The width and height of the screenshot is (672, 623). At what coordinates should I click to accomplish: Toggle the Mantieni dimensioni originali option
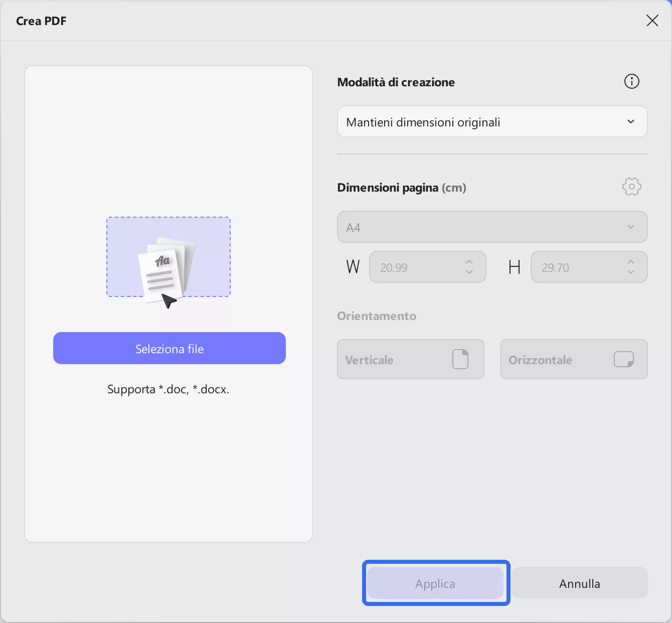(492, 121)
